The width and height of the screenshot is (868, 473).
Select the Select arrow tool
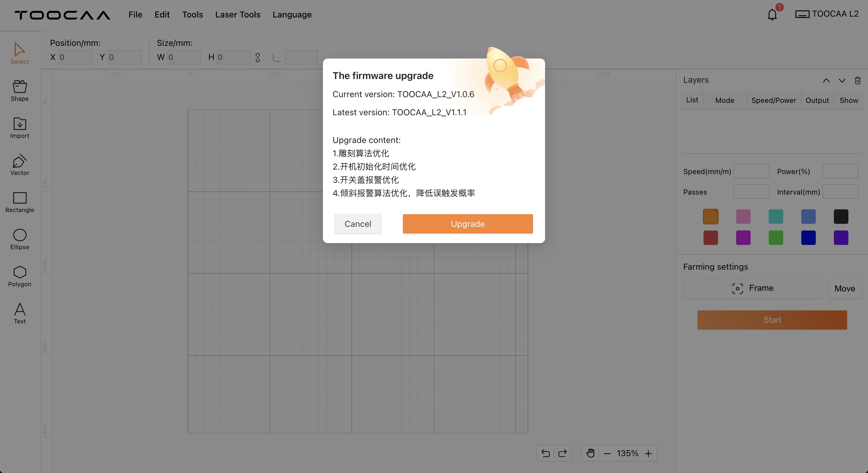(20, 53)
